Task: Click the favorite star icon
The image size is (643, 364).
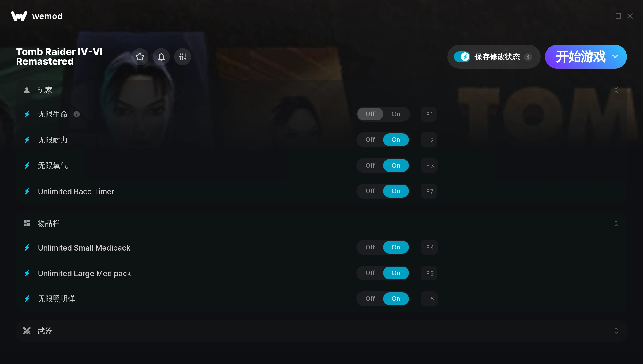Action: pos(140,57)
